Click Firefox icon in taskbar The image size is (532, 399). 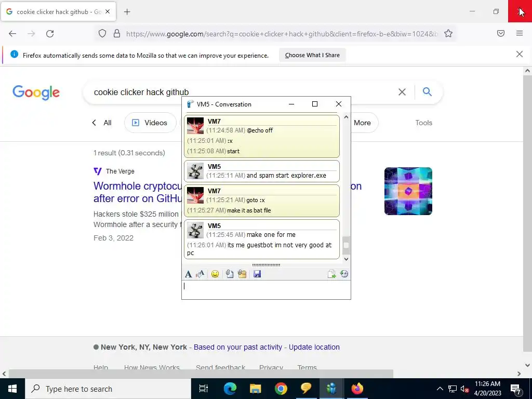[357, 389]
